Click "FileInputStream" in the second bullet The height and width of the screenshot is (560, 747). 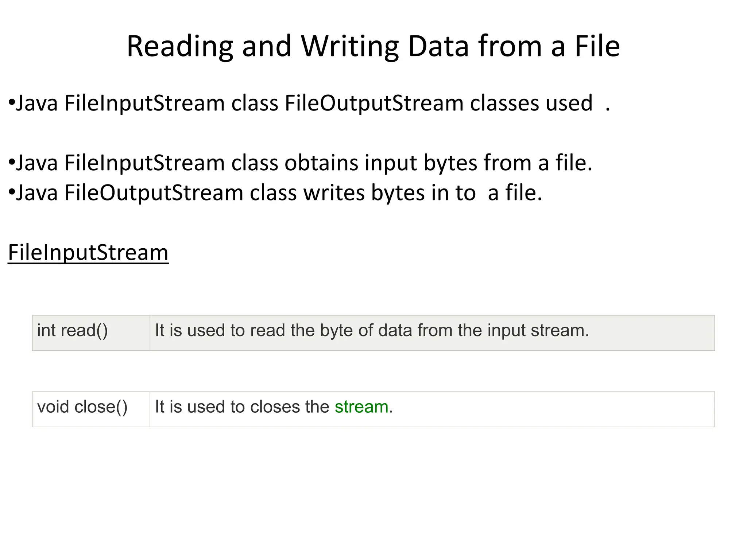coord(144,163)
